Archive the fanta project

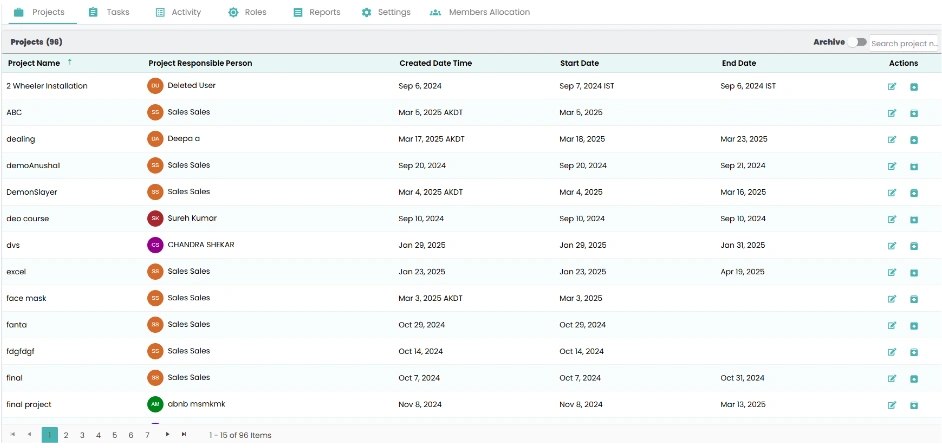point(914,325)
